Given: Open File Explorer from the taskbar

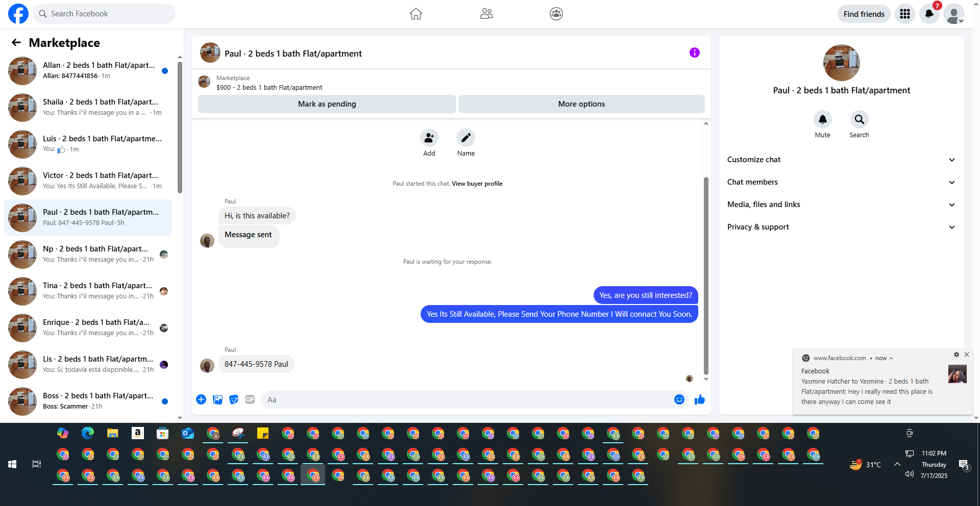Looking at the screenshot, I should click(113, 433).
